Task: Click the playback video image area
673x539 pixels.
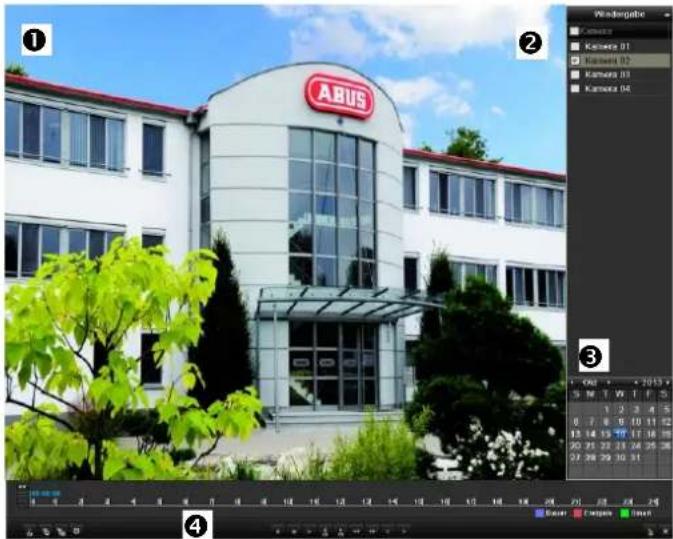Action: click(x=285, y=242)
